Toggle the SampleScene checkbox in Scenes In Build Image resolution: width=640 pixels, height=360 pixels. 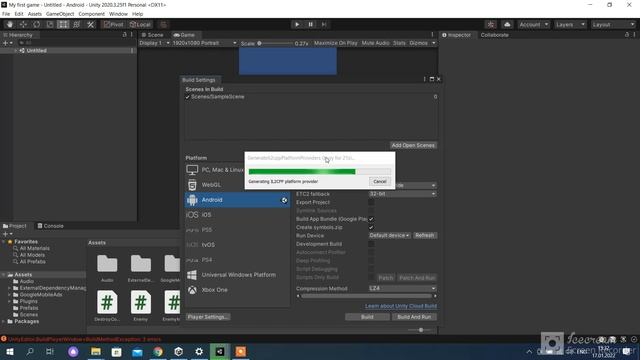pyautogui.click(x=188, y=97)
